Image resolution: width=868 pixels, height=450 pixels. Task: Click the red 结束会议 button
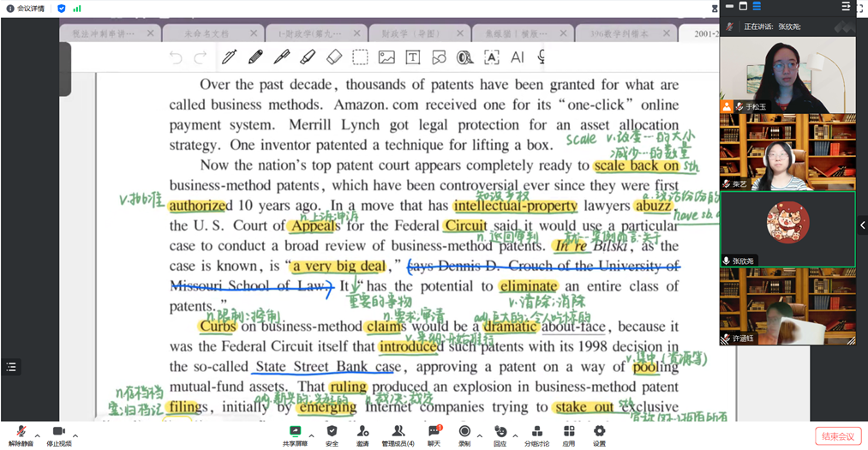point(837,436)
